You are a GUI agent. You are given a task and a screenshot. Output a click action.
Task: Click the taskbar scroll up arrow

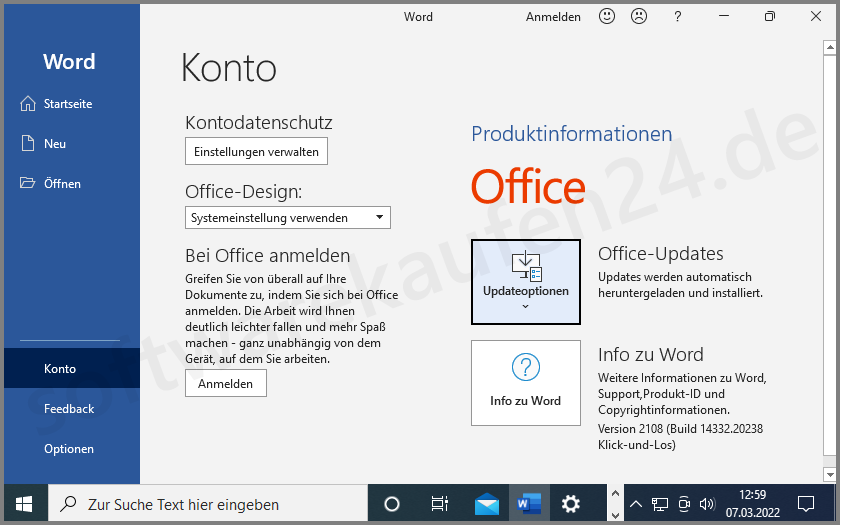click(x=615, y=493)
